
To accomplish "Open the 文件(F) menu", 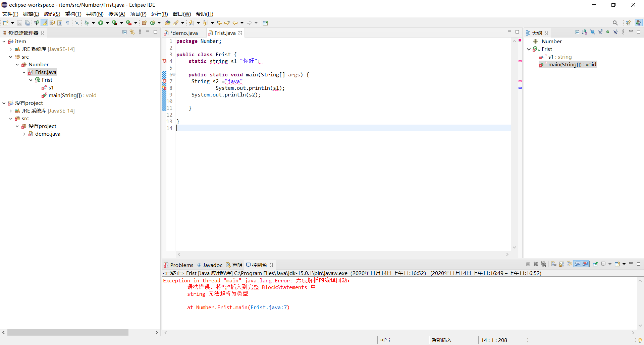I will (10, 14).
